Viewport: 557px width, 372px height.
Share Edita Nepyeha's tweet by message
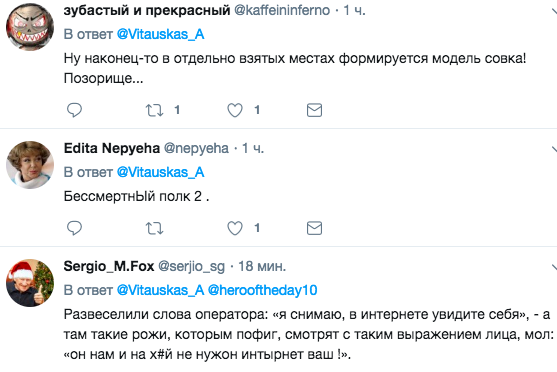pos(314,228)
